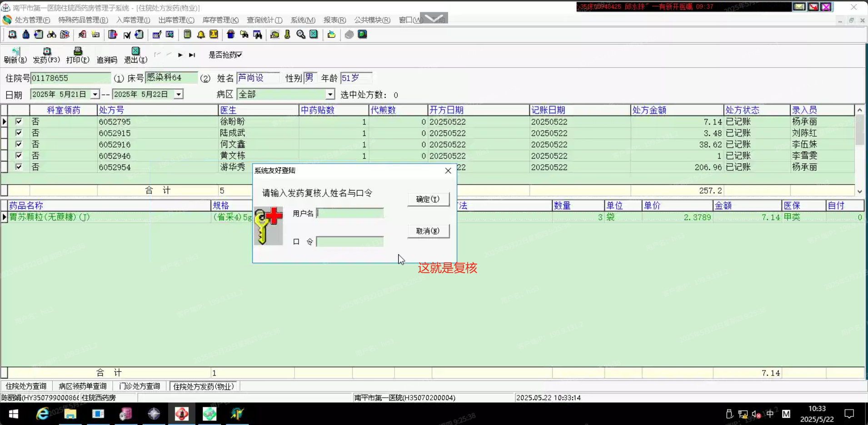This screenshot has width=868, height=425.
Task: Click the checkmark icon in the toolbar
Action: 127,35
